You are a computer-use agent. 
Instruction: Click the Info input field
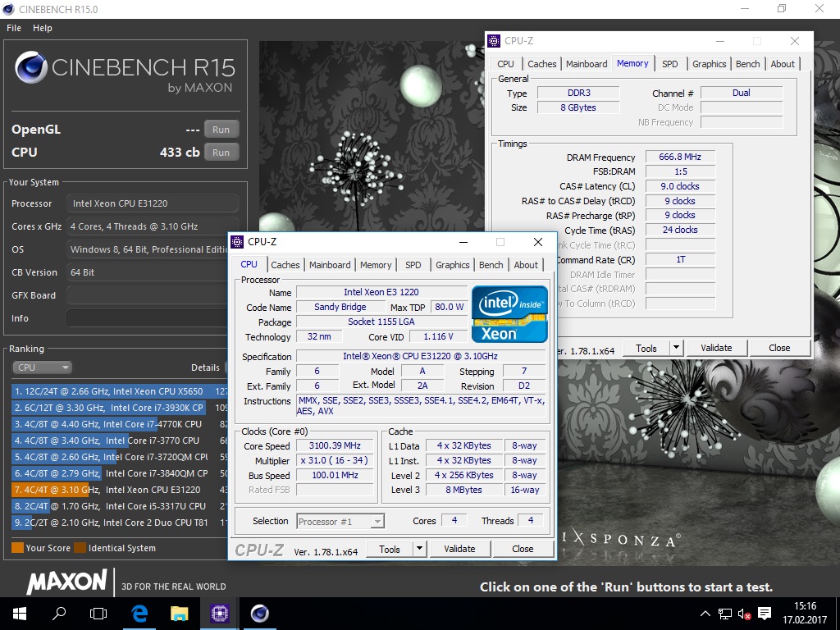pos(148,318)
